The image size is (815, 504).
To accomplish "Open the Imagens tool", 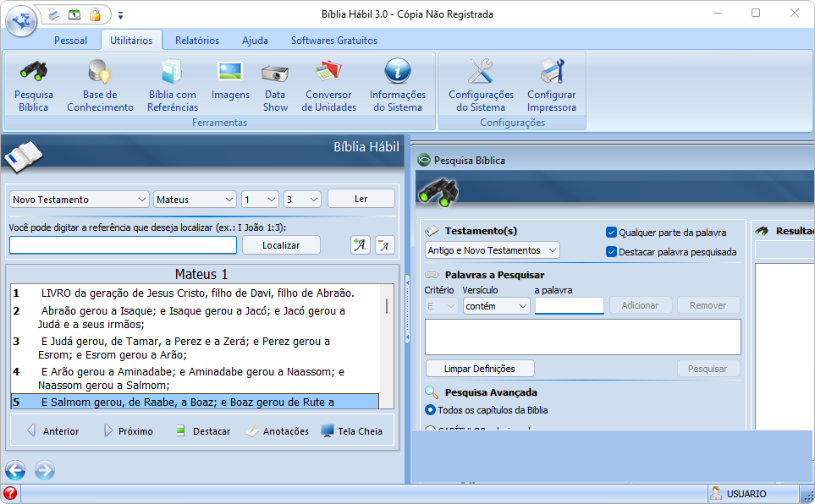I will 230,80.
